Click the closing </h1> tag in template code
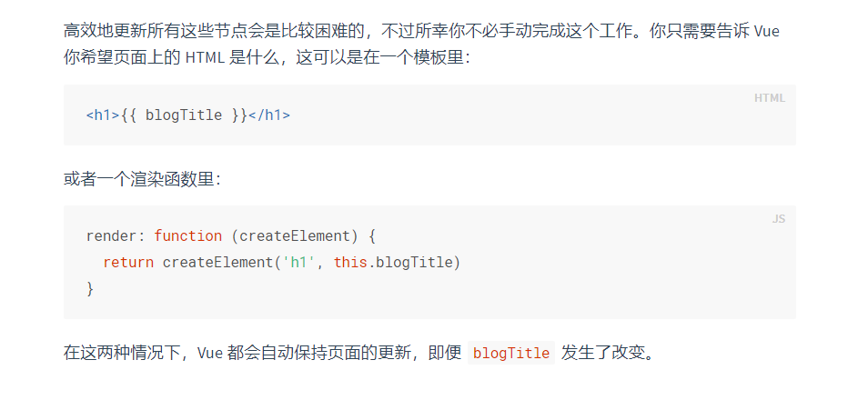Image resolution: width=868 pixels, height=410 pixels. pyautogui.click(x=269, y=115)
